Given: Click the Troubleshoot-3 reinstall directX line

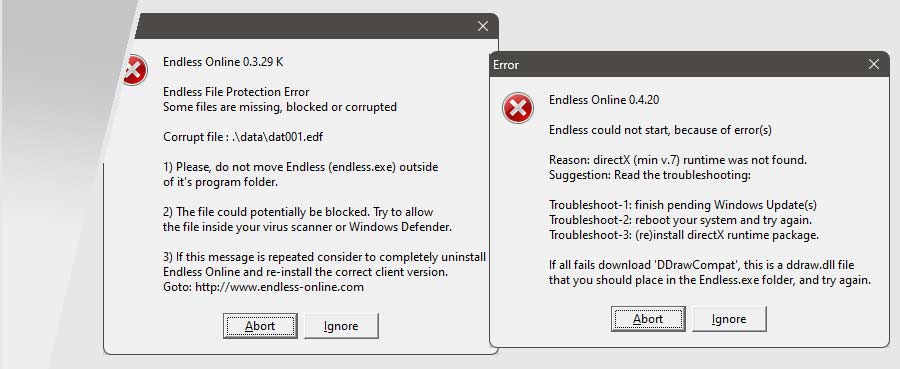Looking at the screenshot, I should [684, 235].
